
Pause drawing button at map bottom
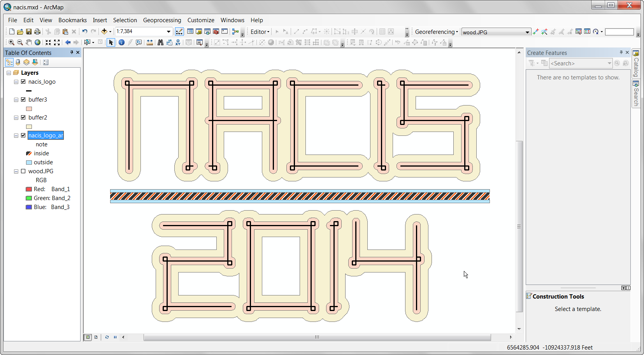(x=115, y=337)
